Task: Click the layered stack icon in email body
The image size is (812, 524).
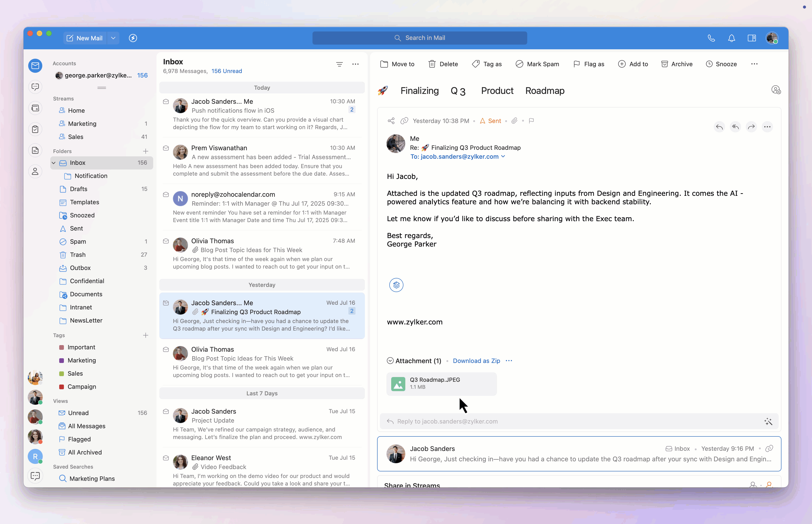Action: click(x=396, y=285)
